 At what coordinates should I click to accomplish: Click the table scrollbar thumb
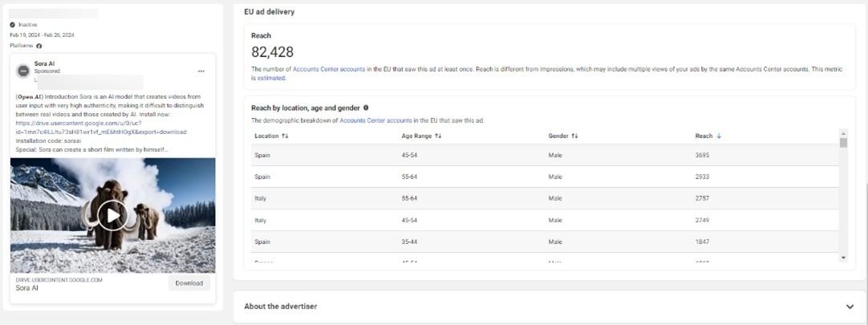tap(844, 143)
